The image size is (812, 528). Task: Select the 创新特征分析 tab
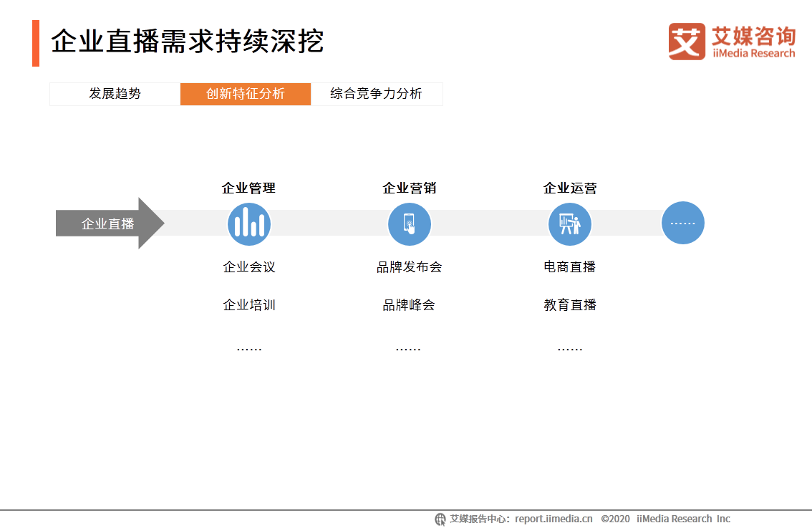point(246,94)
